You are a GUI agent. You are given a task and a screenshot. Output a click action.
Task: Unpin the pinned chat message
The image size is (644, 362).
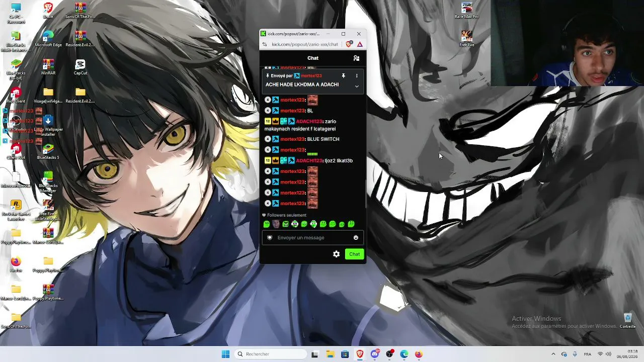click(343, 76)
